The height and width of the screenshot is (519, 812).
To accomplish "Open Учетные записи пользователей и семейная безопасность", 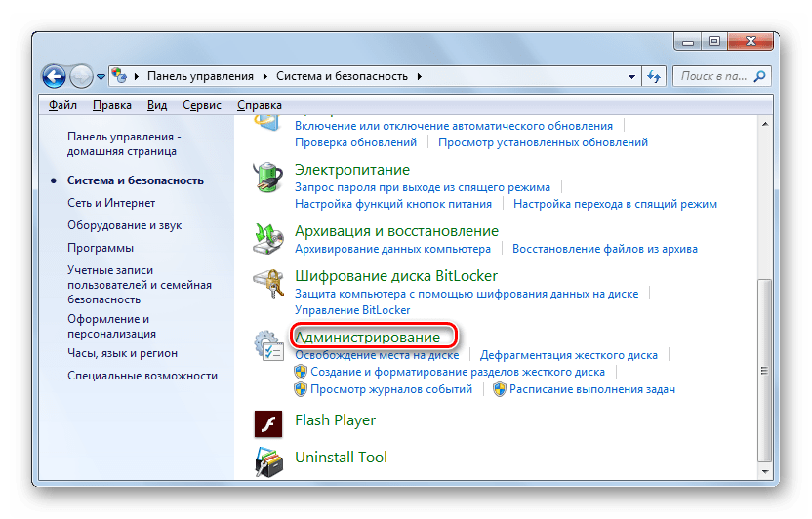I will (140, 285).
